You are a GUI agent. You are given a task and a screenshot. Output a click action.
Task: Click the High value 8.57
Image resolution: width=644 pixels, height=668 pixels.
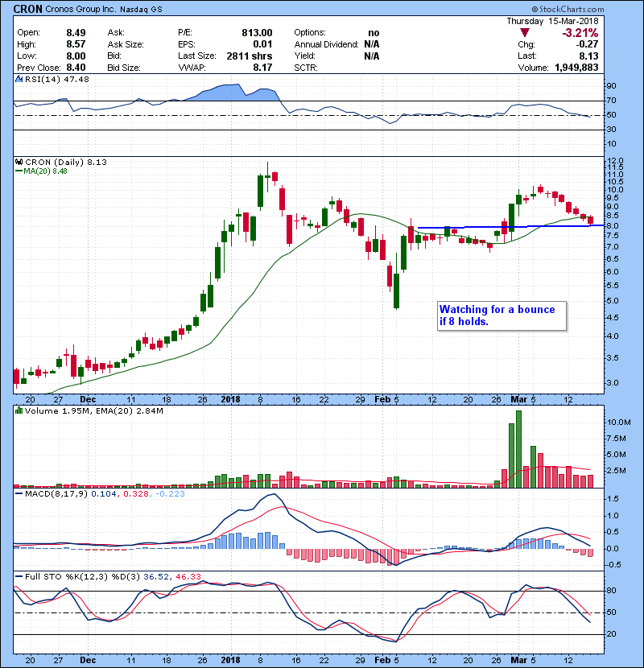pos(76,44)
